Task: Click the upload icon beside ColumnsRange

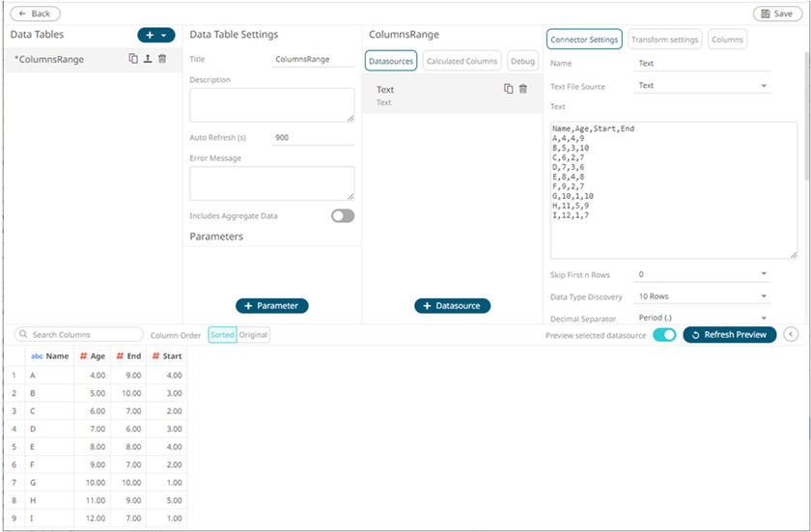Action: point(147,59)
